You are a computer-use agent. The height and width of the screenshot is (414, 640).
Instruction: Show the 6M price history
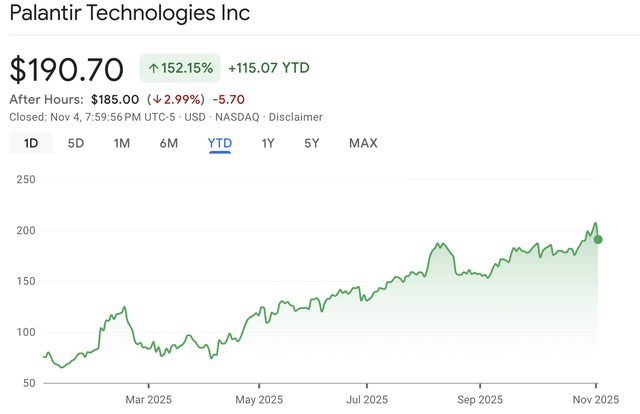pos(169,143)
